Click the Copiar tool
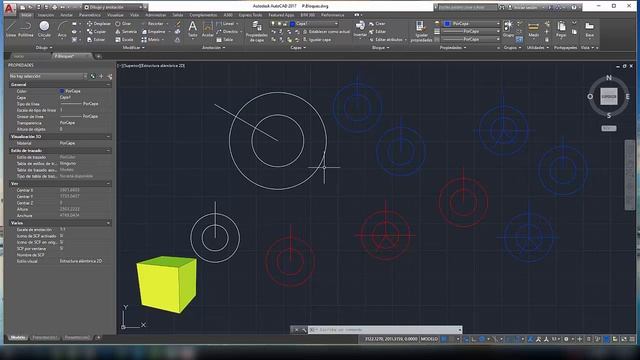640x360 pixels. pos(97,31)
